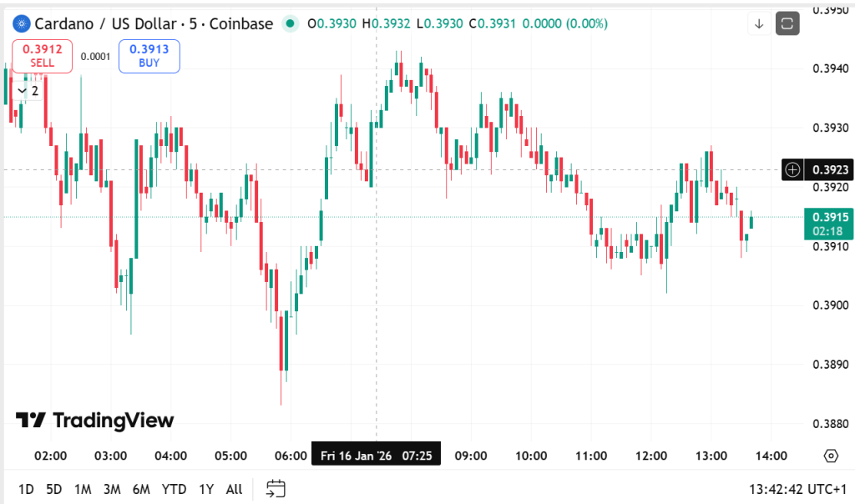
Task: Select the 5D time range
Action: tap(54, 489)
